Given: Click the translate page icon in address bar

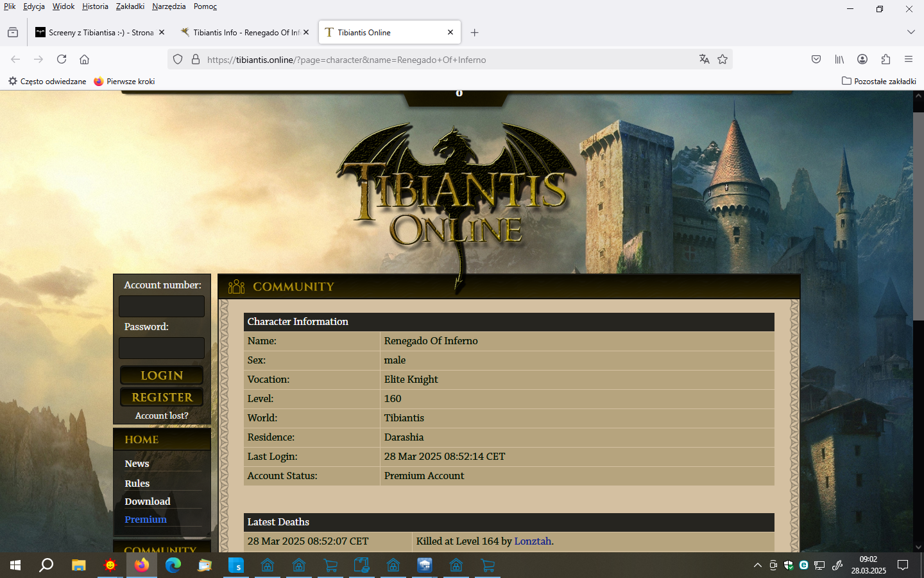Looking at the screenshot, I should pyautogui.click(x=704, y=59).
